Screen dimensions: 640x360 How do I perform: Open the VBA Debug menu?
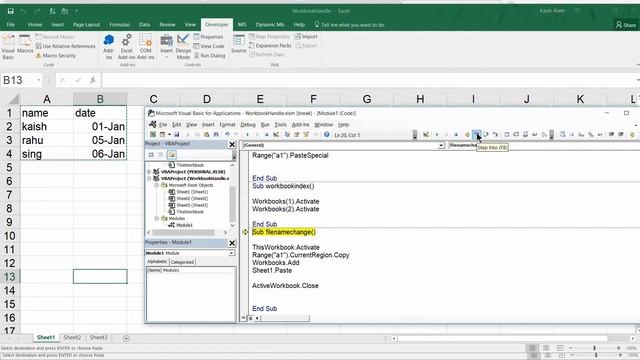pos(248,124)
